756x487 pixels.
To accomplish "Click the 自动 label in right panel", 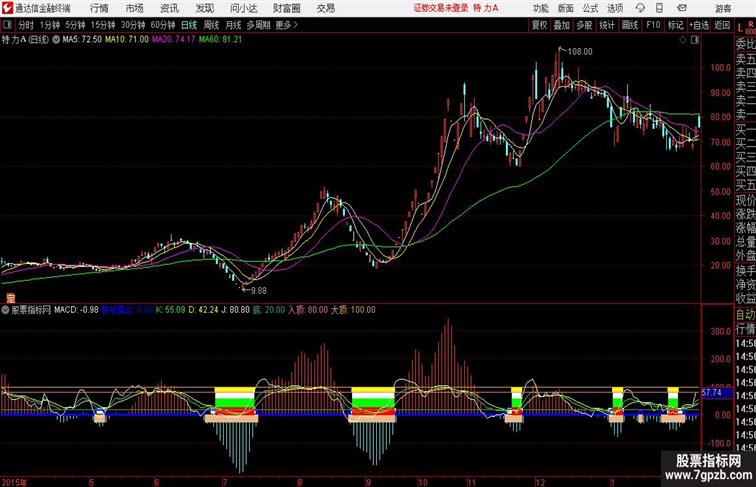I will 745,315.
